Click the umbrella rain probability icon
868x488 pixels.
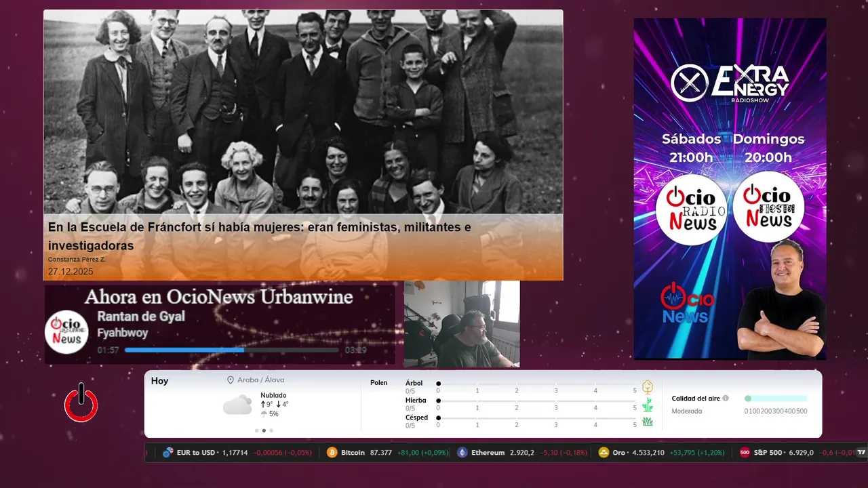coord(264,414)
